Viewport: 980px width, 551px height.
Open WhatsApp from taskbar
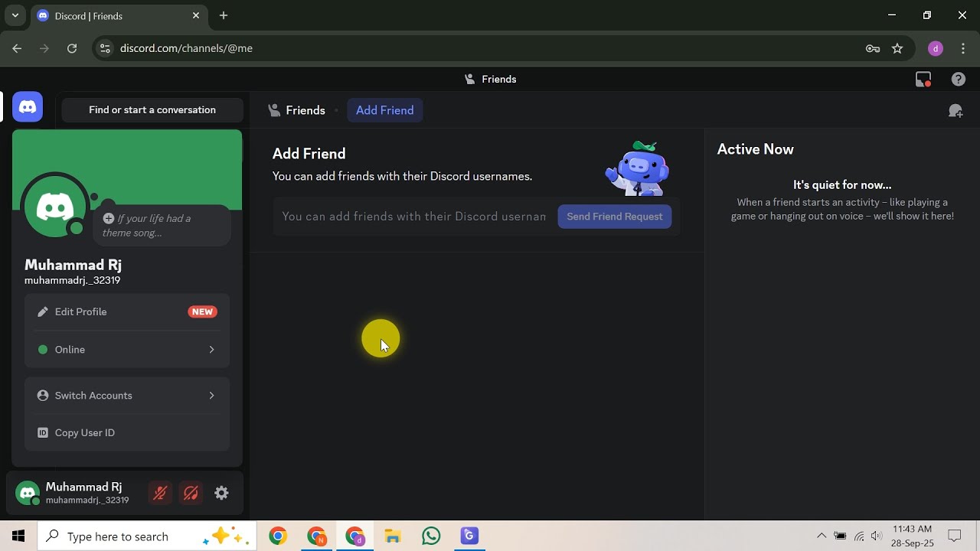(431, 536)
